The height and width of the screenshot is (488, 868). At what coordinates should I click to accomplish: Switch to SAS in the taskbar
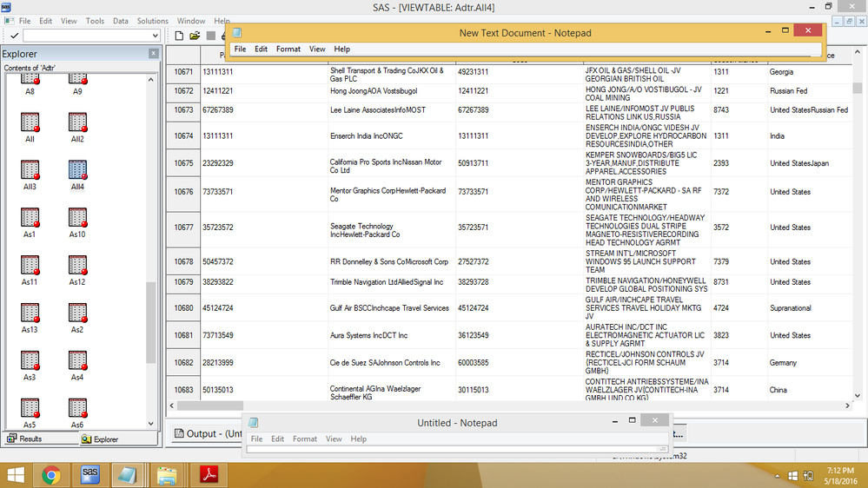(x=90, y=475)
